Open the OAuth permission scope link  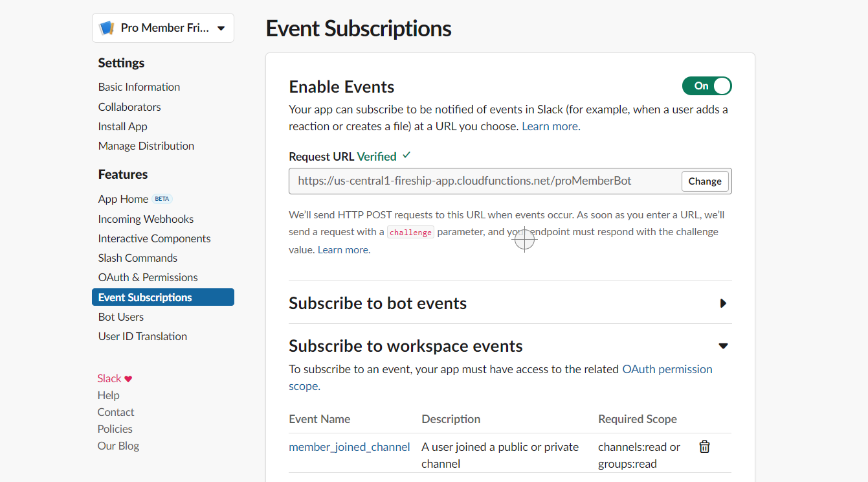point(667,369)
